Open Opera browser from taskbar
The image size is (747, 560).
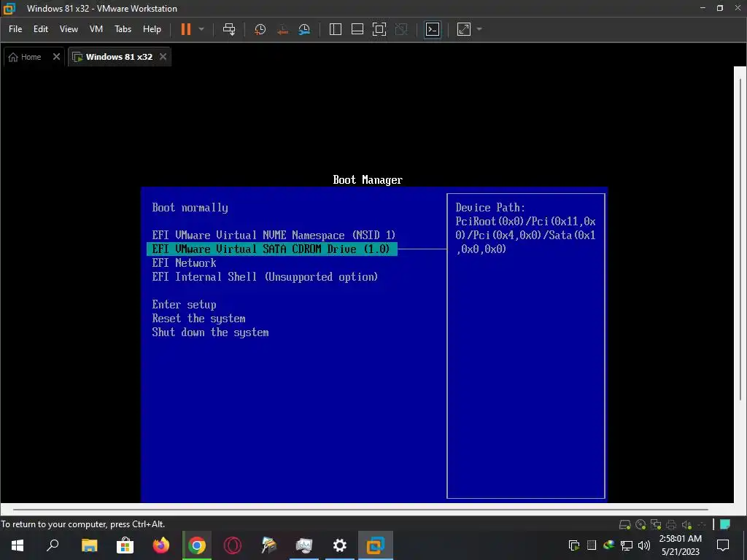pyautogui.click(x=233, y=545)
